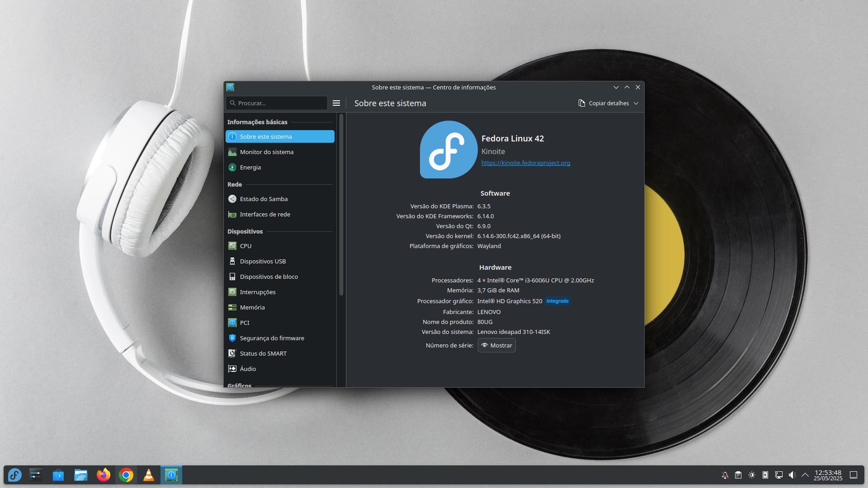Click the KDE Frameworks version 6.14.0
Viewport: 868px width, 488px height.
click(x=486, y=216)
